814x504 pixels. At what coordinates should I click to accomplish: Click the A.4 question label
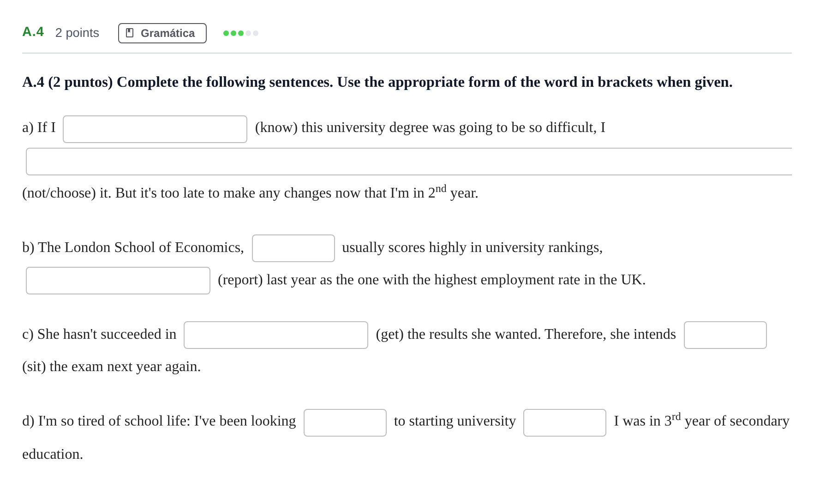tap(33, 32)
